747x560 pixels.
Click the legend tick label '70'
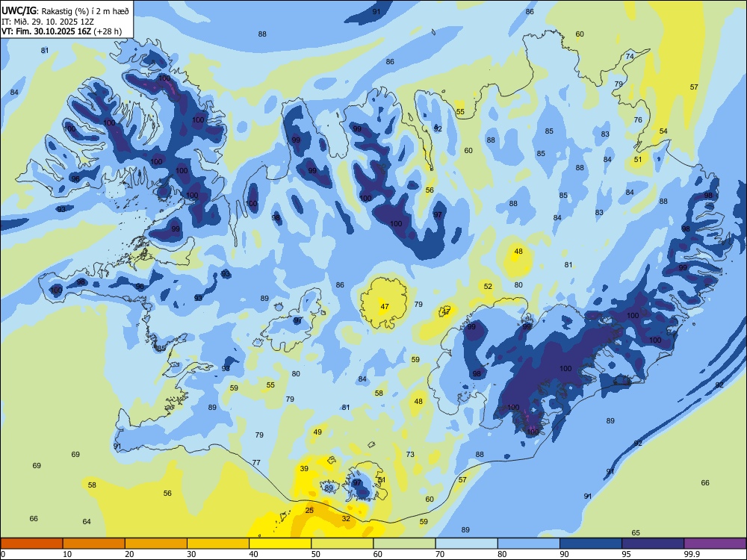pyautogui.click(x=440, y=554)
